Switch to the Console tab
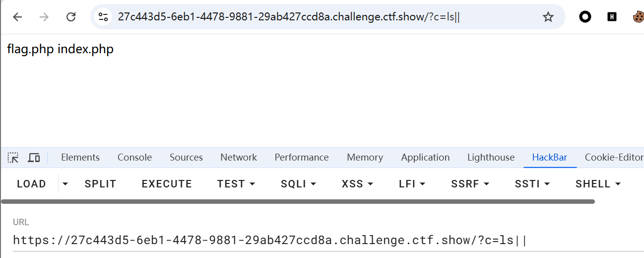The image size is (644, 258). click(x=134, y=158)
